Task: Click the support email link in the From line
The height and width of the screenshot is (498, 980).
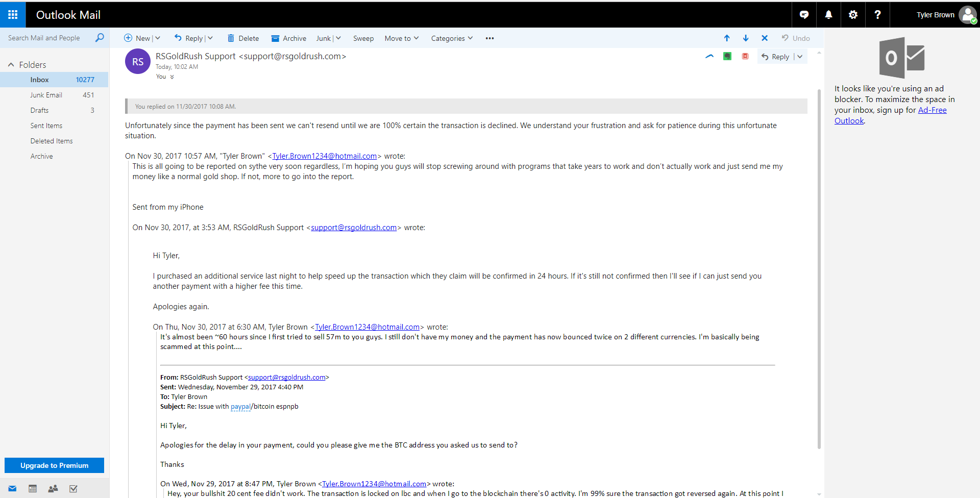Action: tap(287, 378)
